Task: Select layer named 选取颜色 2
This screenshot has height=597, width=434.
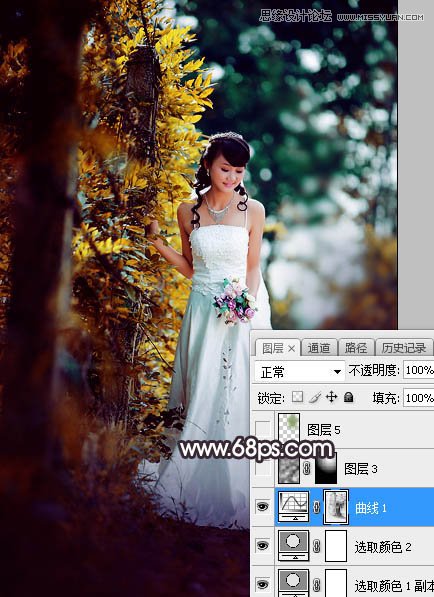Action: coord(383,547)
